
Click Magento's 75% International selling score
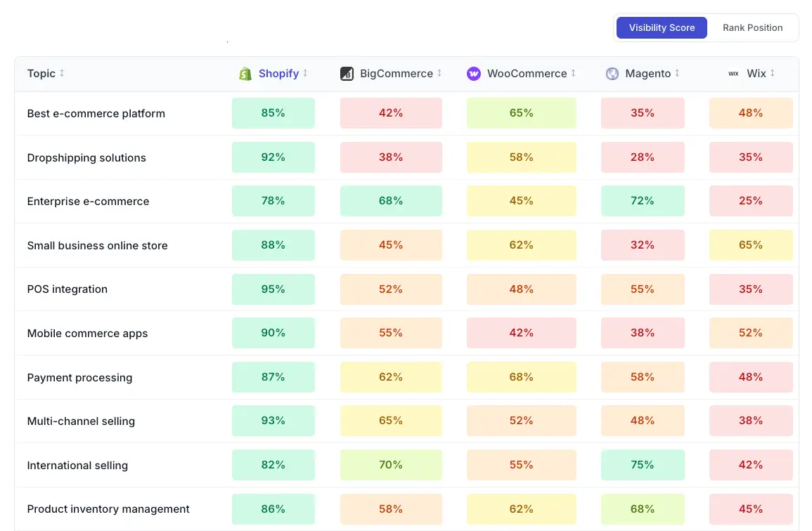642,465
